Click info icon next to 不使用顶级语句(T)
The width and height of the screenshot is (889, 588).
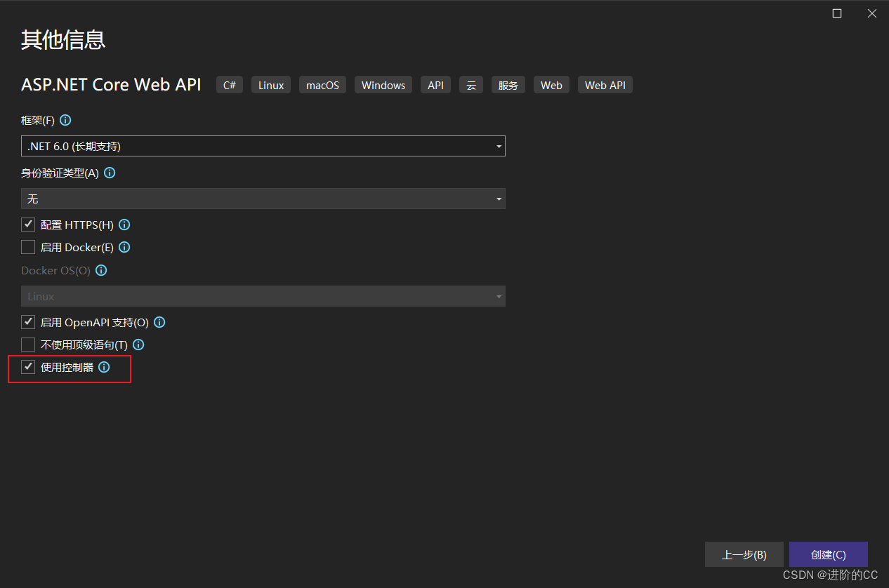click(x=138, y=345)
